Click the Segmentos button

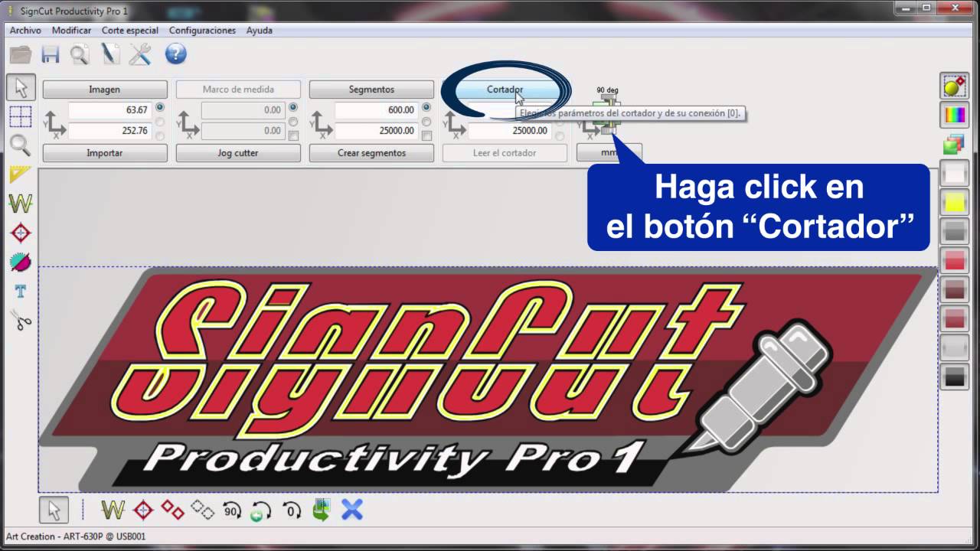(371, 90)
